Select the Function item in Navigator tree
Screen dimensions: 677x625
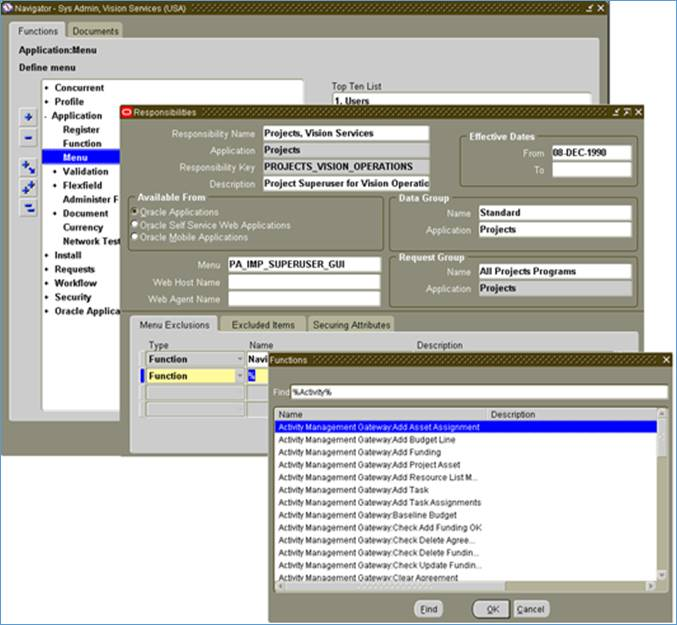pos(82,144)
